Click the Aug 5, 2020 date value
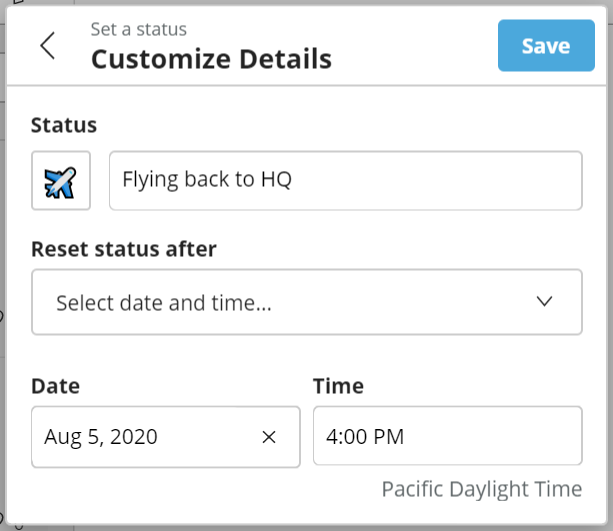Viewport: 613px width, 531px height. [x=100, y=437]
